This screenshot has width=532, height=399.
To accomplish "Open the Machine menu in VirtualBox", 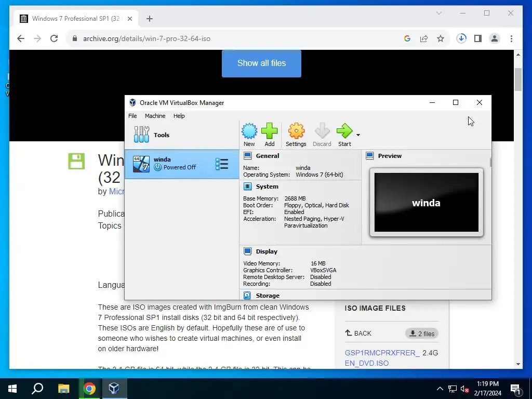I will 155,116.
